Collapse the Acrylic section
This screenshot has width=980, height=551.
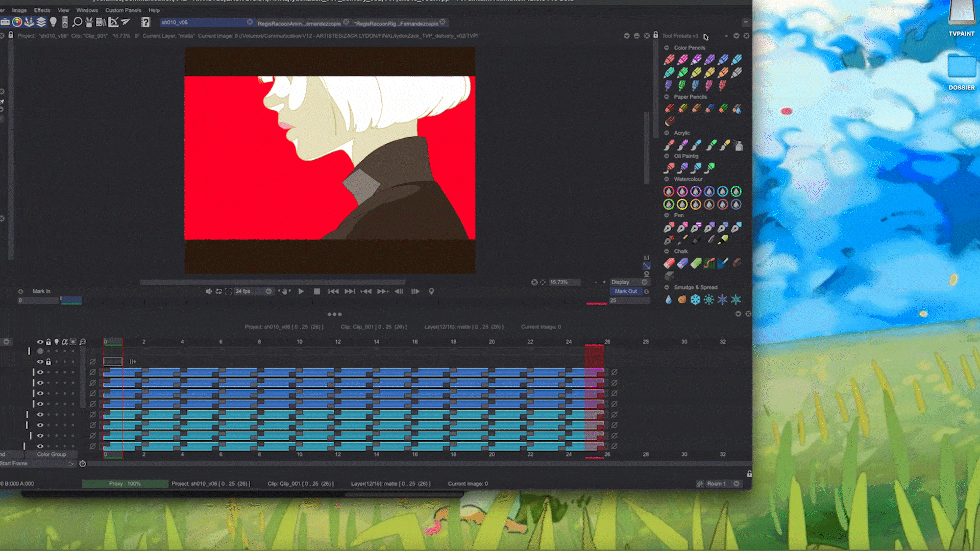(x=667, y=133)
